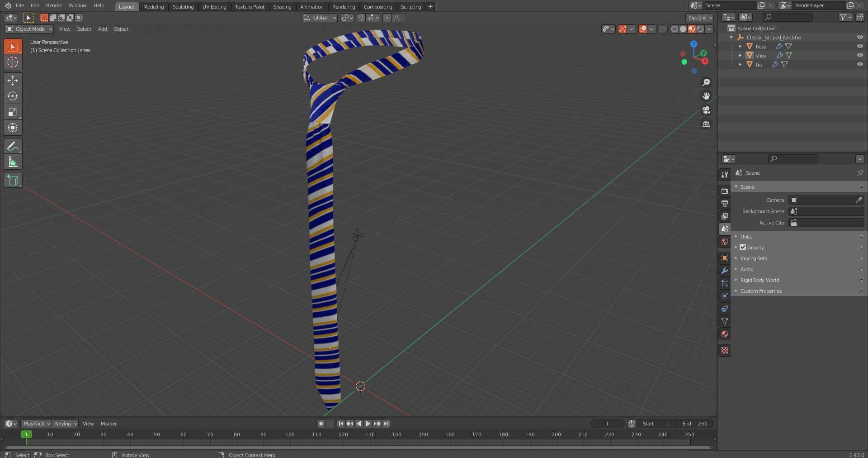Image resolution: width=868 pixels, height=458 pixels.
Task: Open Object properties tab
Action: (725, 258)
